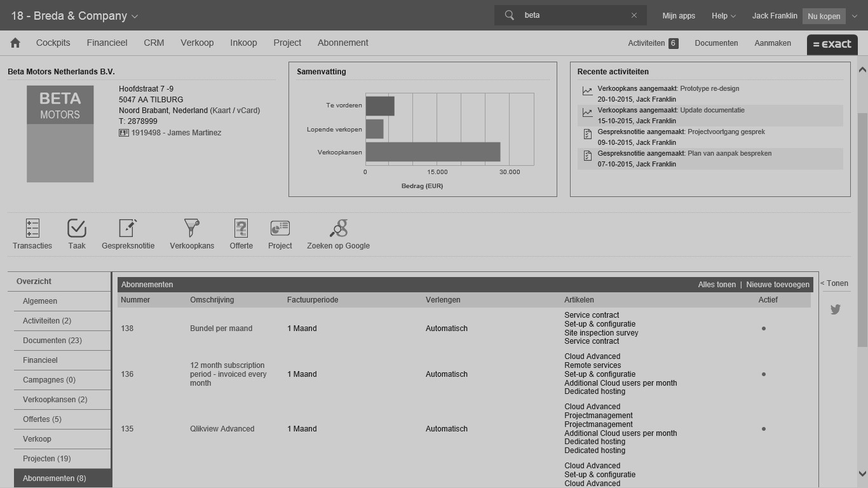Click the Verkoopkansen chart bar

[x=433, y=152]
